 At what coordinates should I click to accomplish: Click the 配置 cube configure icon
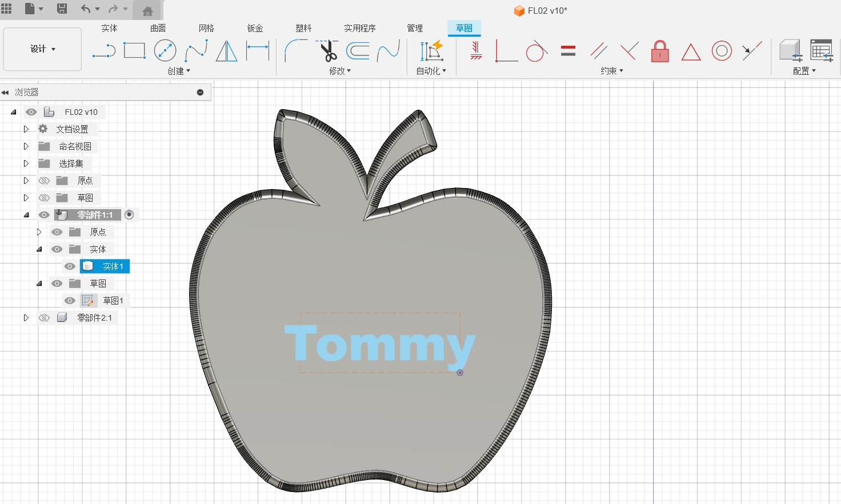[791, 51]
